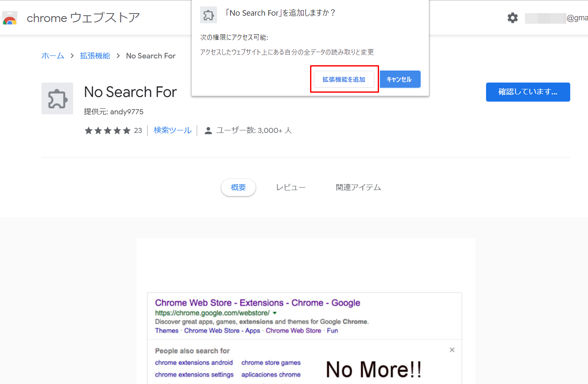
Task: Click the 確認しています... button
Action: 528,92
